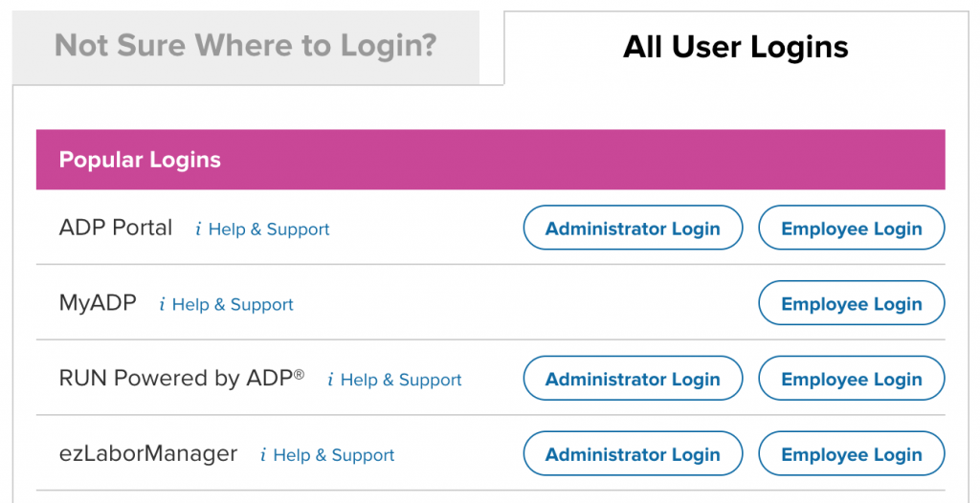This screenshot has width=980, height=503.
Task: Click the 'ezLaborManager' product name
Action: point(148,453)
